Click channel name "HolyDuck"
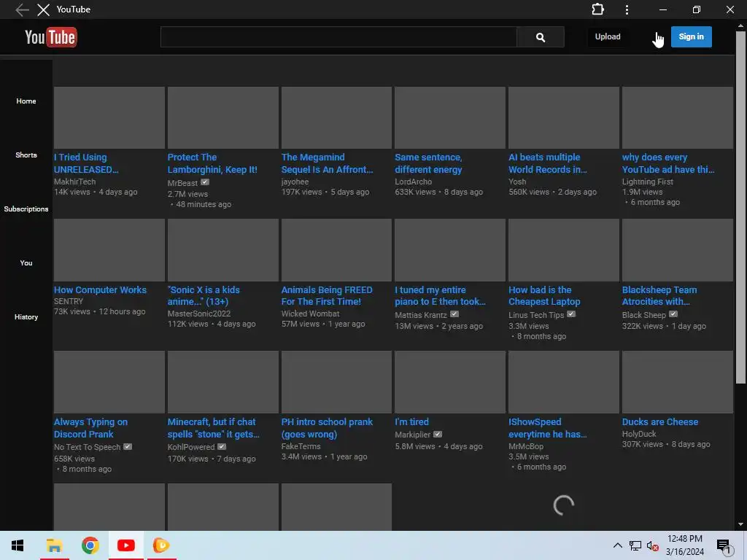The height and width of the screenshot is (560, 747). (x=639, y=434)
